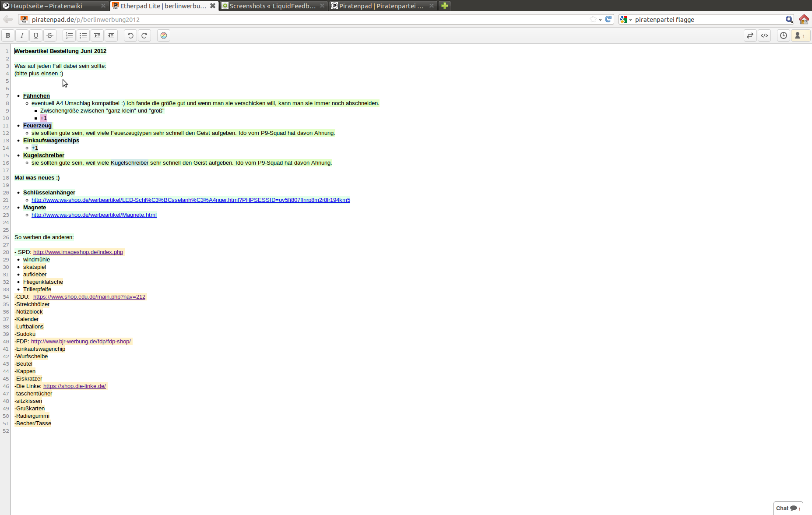Redo the last undone edit
This screenshot has height=515, width=812.
(x=144, y=36)
